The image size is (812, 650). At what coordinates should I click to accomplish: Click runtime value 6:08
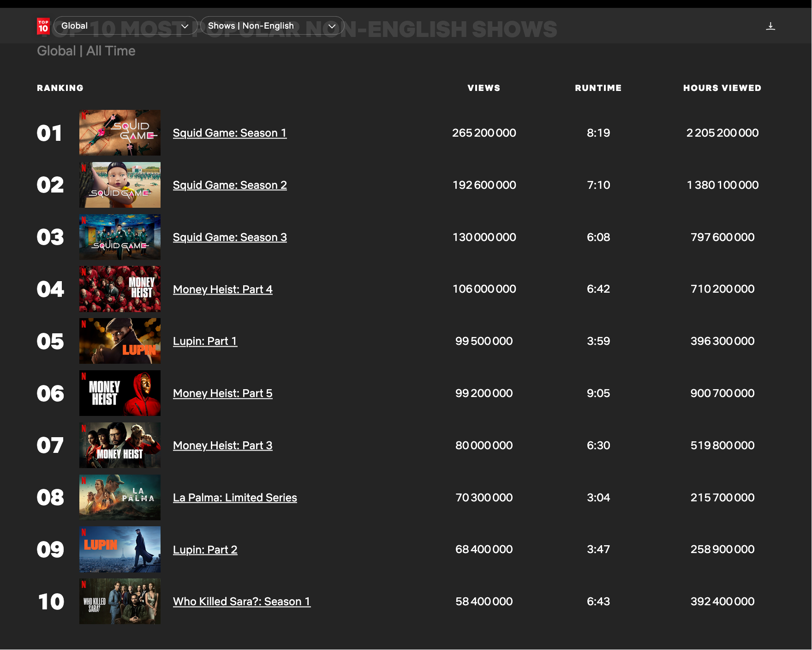(598, 237)
